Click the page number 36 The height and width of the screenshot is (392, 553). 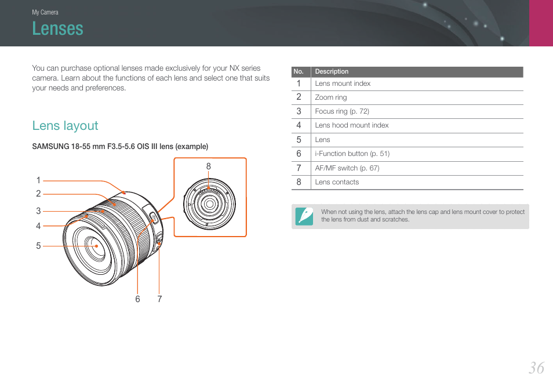point(536,368)
